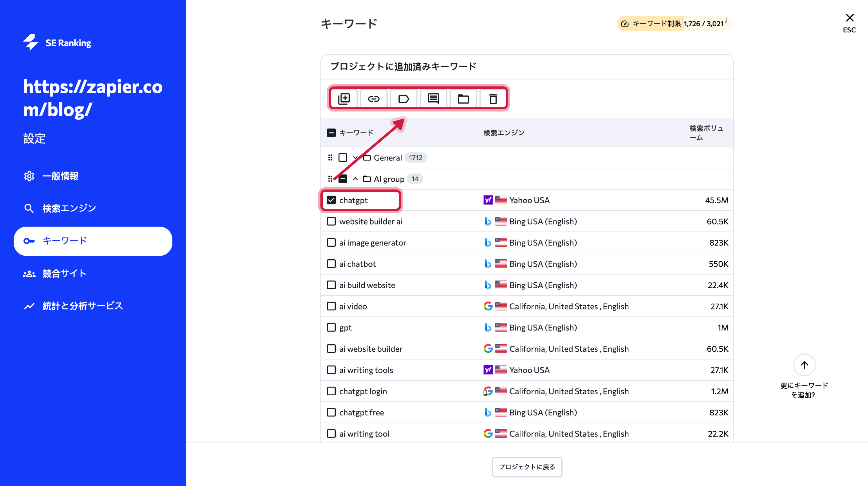This screenshot has height=486, width=868.
Task: Click the 1M volume value for gpt
Action: click(x=722, y=327)
